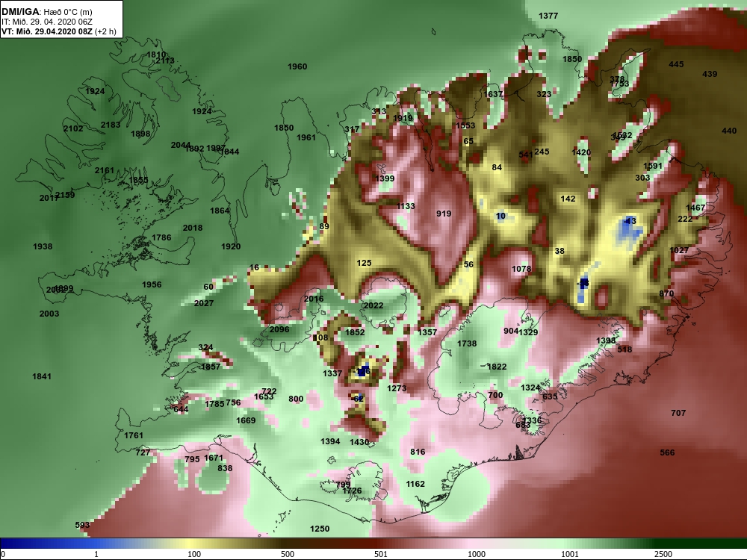
Task: Click the color scale label '2500'
Action: pyautogui.click(x=663, y=554)
